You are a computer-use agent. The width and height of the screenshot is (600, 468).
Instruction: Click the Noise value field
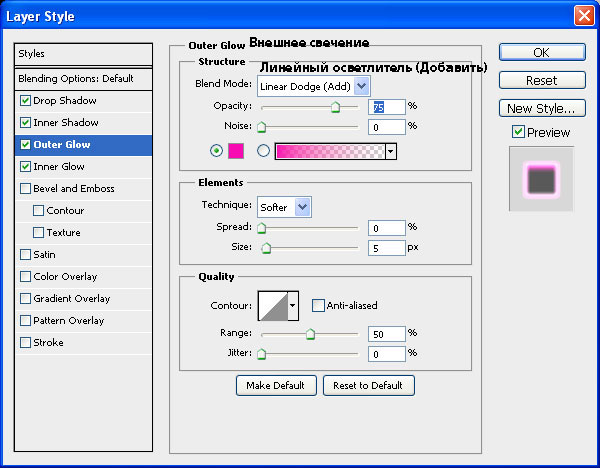coord(386,127)
